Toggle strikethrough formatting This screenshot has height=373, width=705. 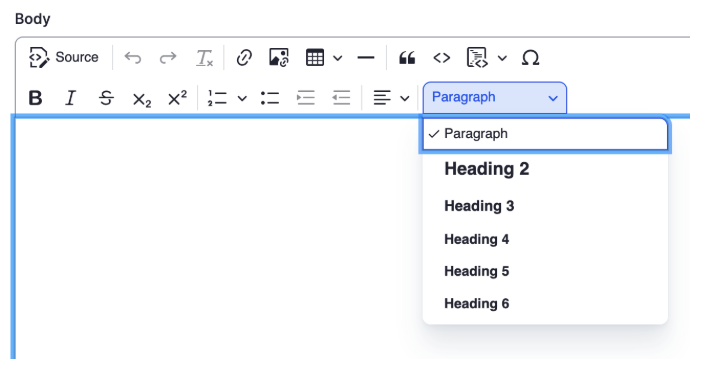[x=106, y=98]
